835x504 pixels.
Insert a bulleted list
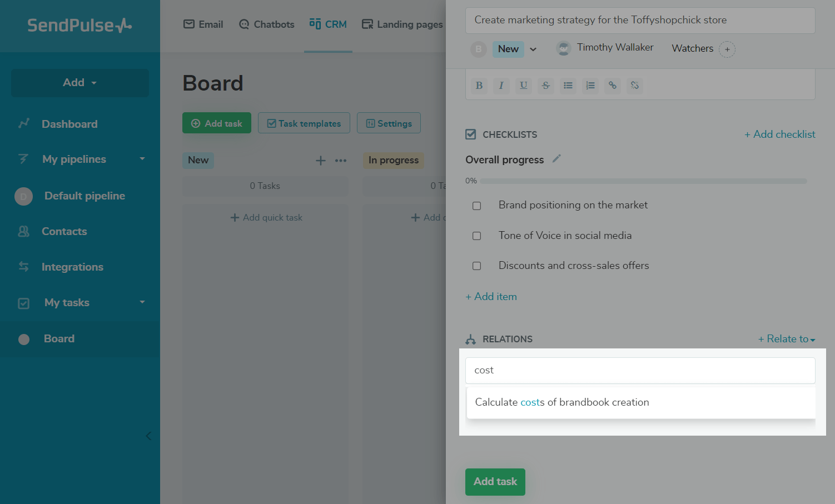pyautogui.click(x=568, y=86)
